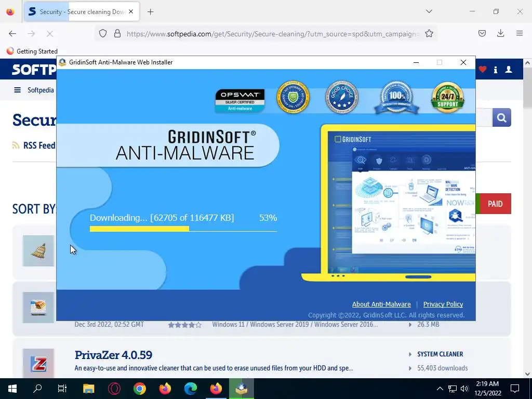Open the Getting Started bookmark
Image resolution: width=532 pixels, height=399 pixels.
point(32,51)
